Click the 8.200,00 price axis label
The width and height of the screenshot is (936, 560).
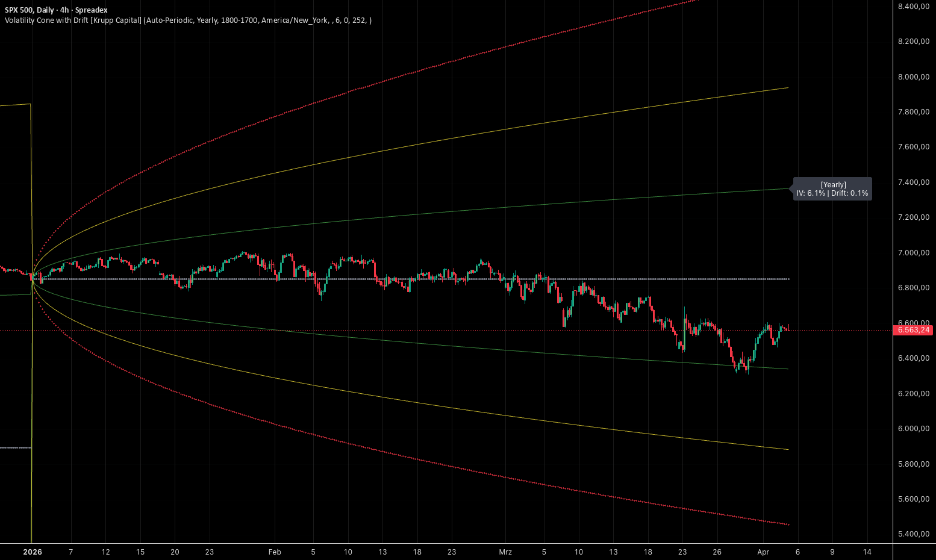point(914,42)
